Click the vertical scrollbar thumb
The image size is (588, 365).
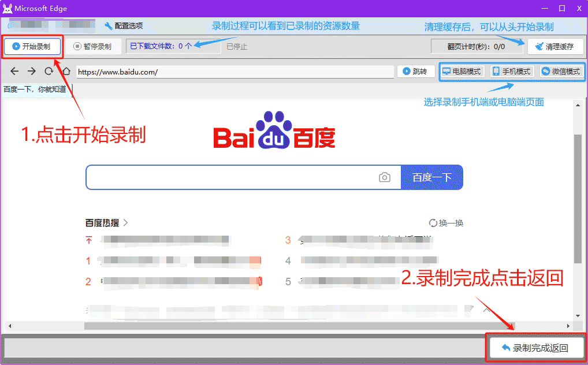point(578,199)
